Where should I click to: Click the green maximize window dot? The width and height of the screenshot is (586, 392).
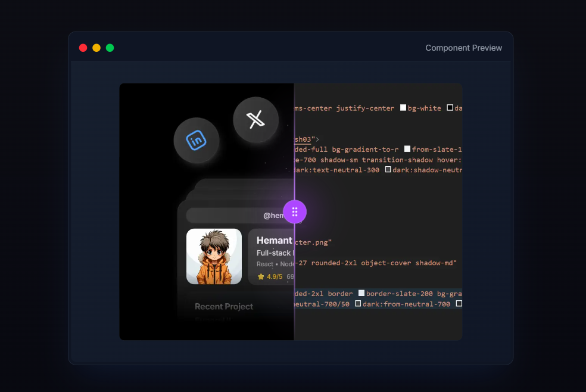click(x=110, y=48)
